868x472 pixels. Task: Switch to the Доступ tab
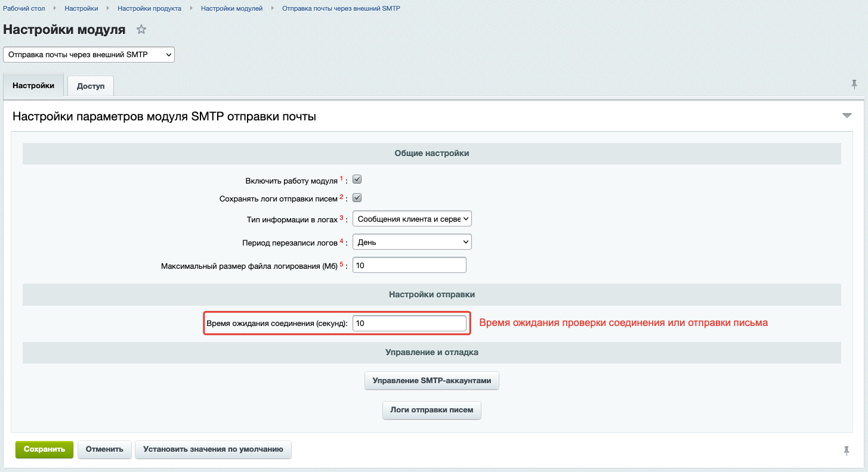pos(91,86)
